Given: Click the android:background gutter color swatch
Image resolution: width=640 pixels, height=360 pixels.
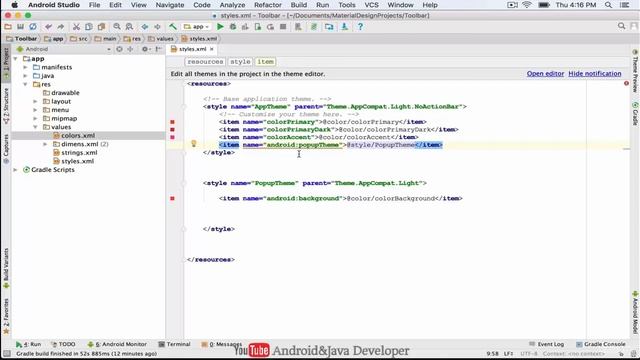Looking at the screenshot, I should coord(172,198).
